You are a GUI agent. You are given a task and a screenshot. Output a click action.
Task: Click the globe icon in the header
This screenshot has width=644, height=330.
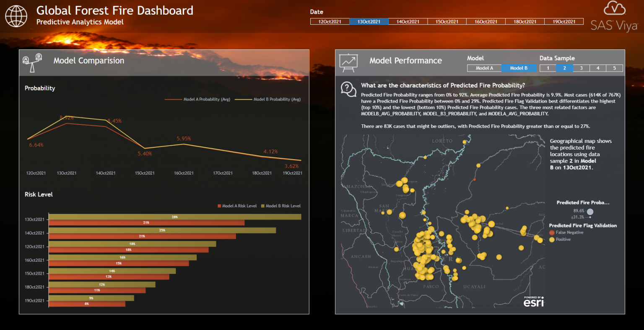[16, 15]
